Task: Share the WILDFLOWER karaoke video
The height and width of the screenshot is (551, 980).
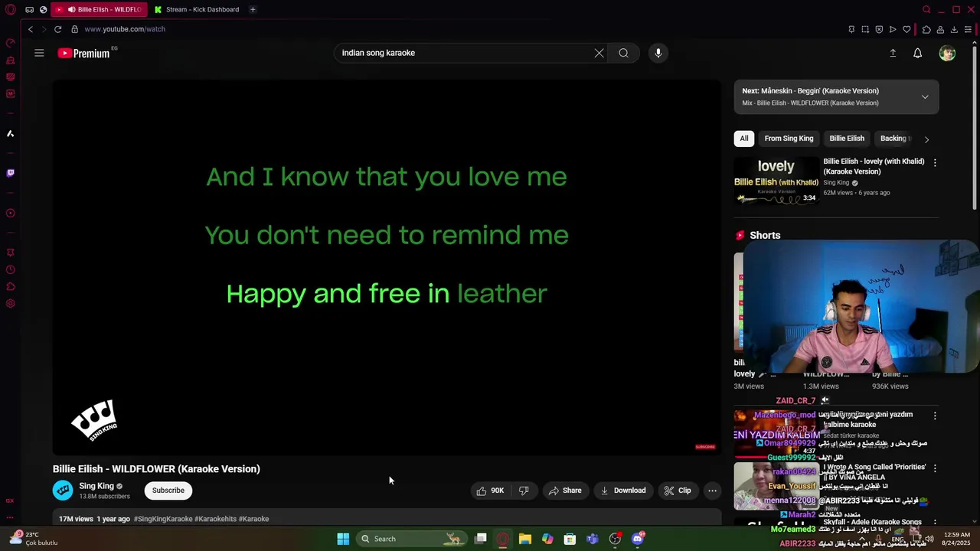Action: tap(565, 491)
